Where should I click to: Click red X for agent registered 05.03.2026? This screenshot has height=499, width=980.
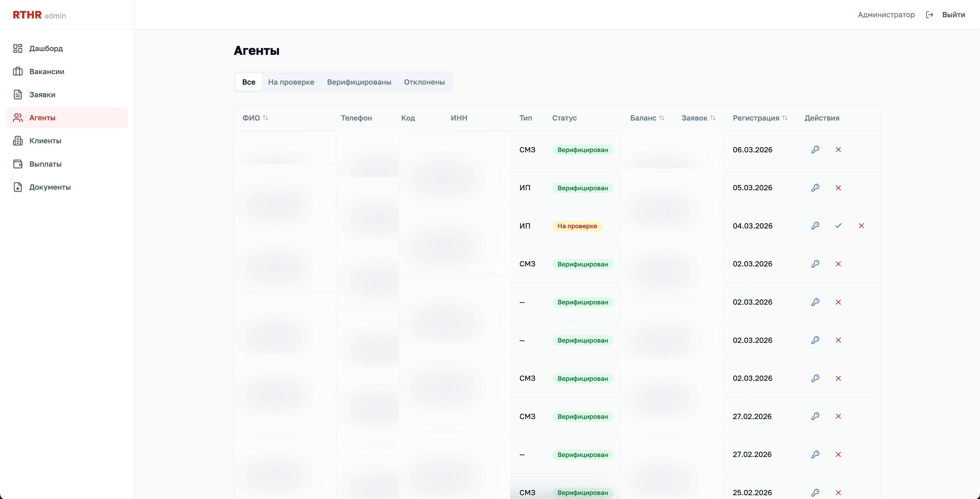click(x=838, y=188)
